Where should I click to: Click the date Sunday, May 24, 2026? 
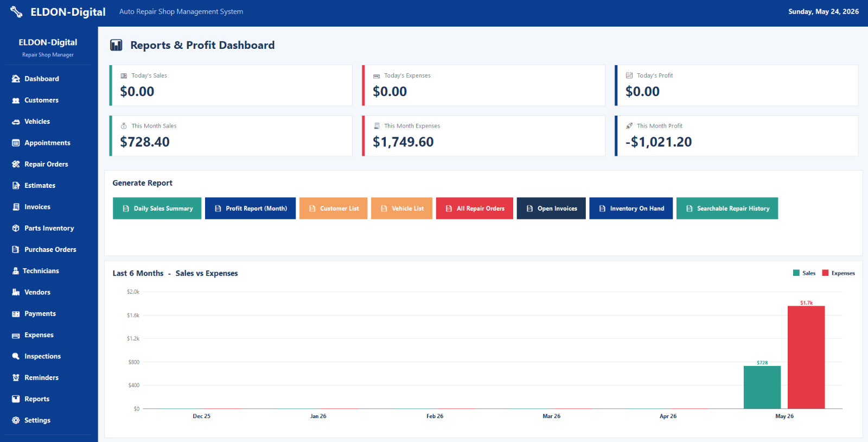824,11
